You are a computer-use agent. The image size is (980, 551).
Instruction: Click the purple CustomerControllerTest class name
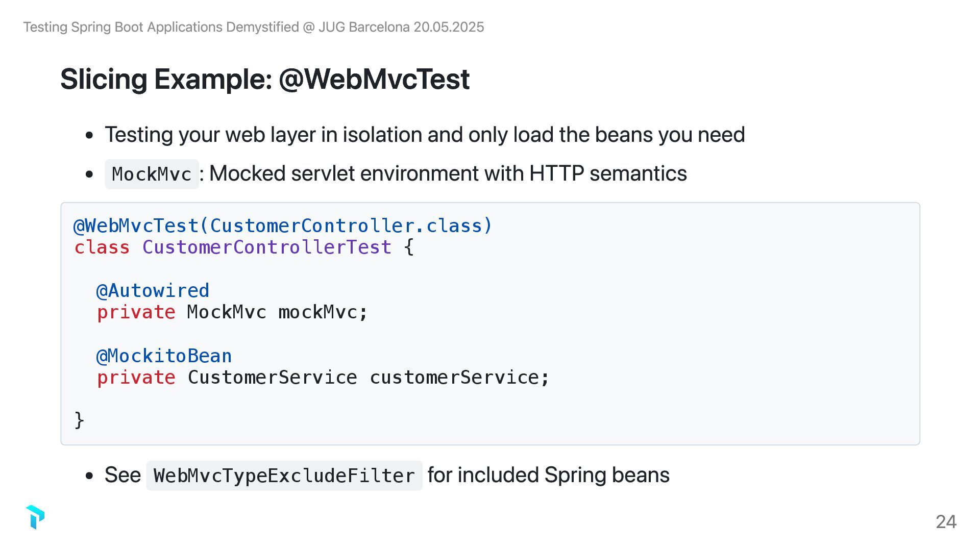(267, 247)
